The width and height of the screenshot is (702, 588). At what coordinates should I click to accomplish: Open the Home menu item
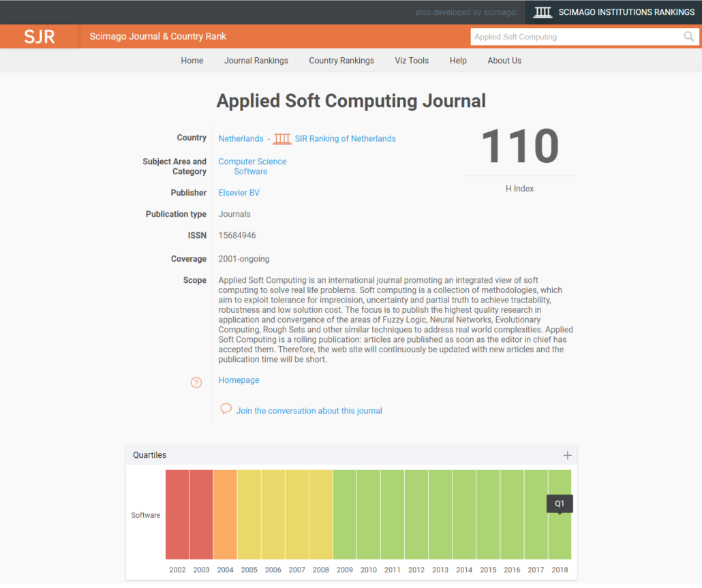pos(192,61)
